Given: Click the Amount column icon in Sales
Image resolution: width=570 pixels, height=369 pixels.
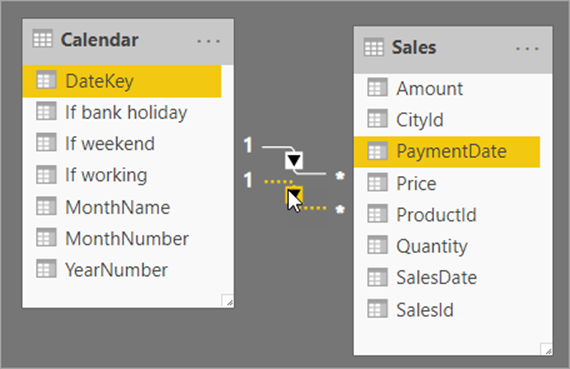Looking at the screenshot, I should point(377,88).
